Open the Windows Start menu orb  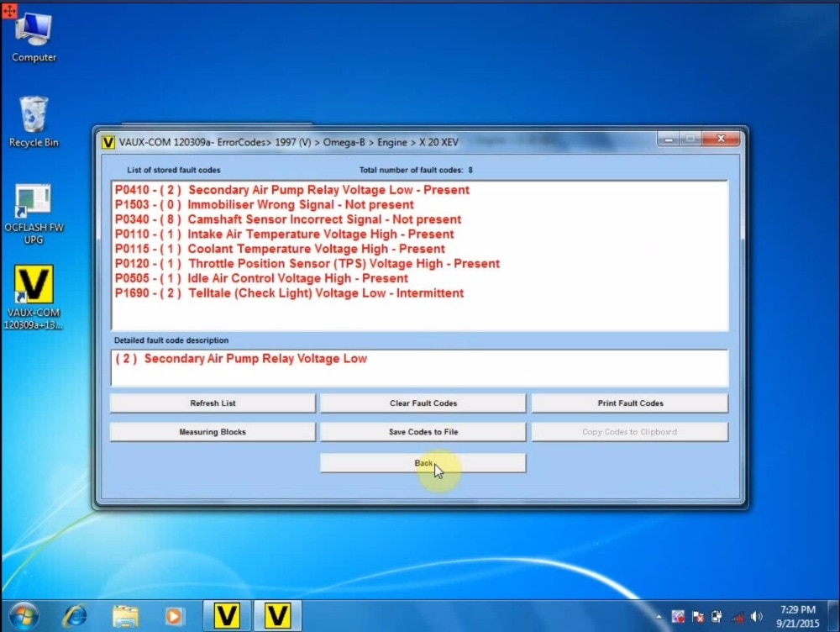click(x=24, y=616)
